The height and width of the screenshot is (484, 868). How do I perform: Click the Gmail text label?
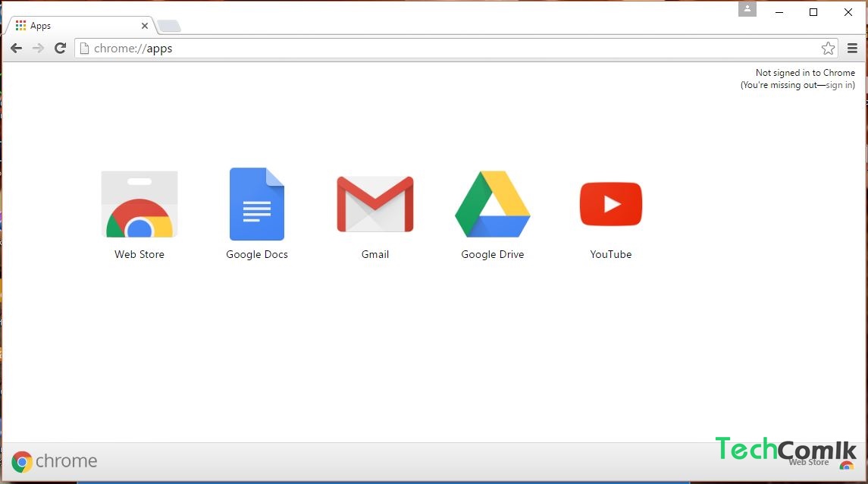tap(375, 254)
